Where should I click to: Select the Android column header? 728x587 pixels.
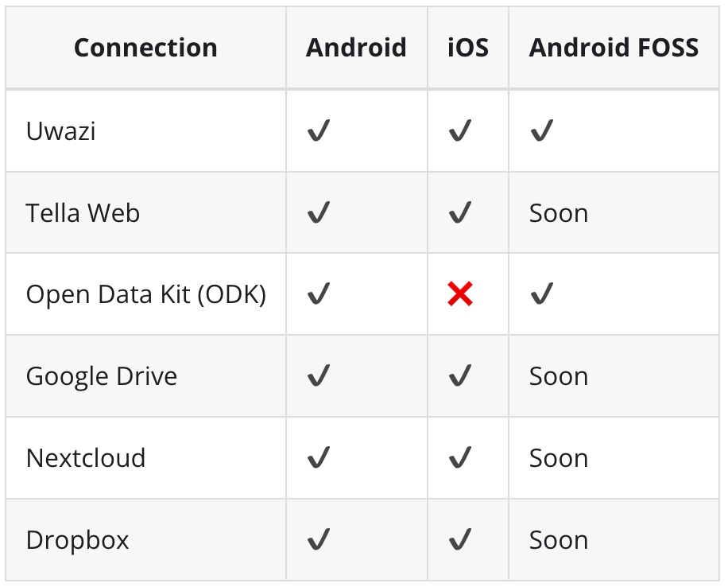pos(356,48)
